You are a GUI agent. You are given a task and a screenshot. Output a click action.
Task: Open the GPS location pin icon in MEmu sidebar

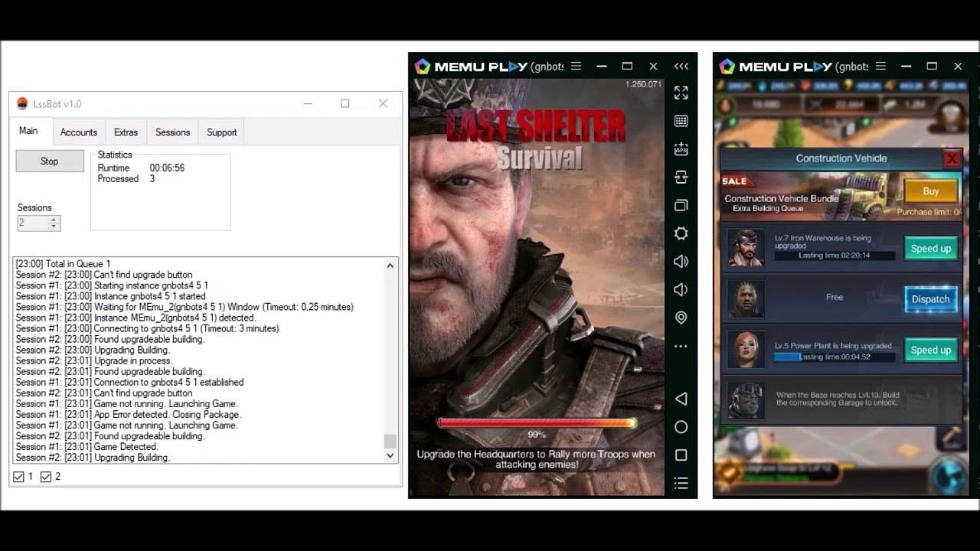[681, 318]
